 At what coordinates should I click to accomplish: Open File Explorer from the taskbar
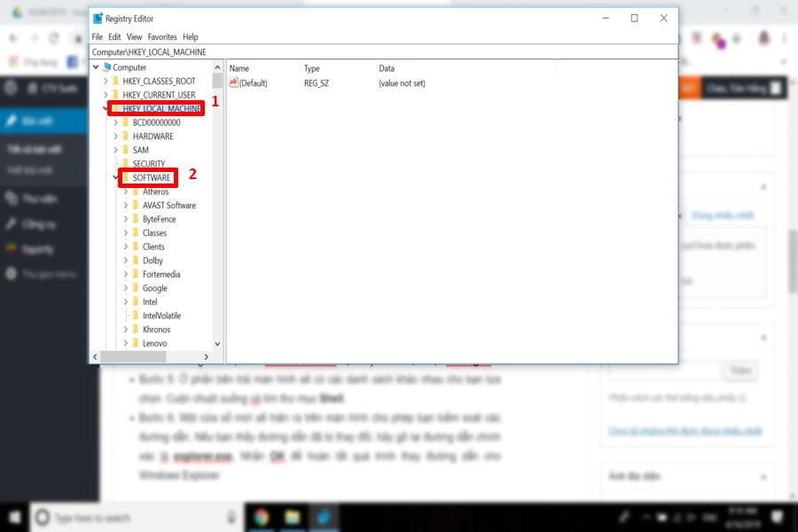(x=293, y=517)
